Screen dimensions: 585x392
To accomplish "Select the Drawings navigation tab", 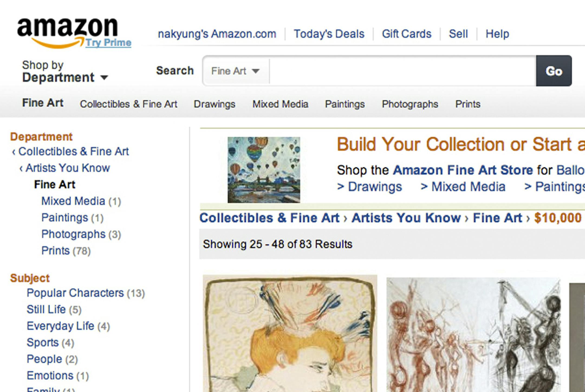I will (214, 104).
